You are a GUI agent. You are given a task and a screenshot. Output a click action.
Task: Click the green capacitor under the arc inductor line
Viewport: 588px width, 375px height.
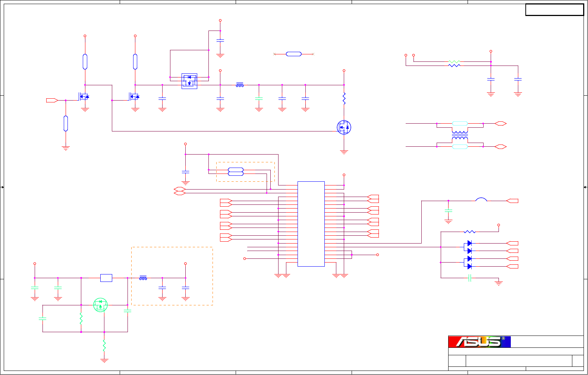tap(448, 211)
